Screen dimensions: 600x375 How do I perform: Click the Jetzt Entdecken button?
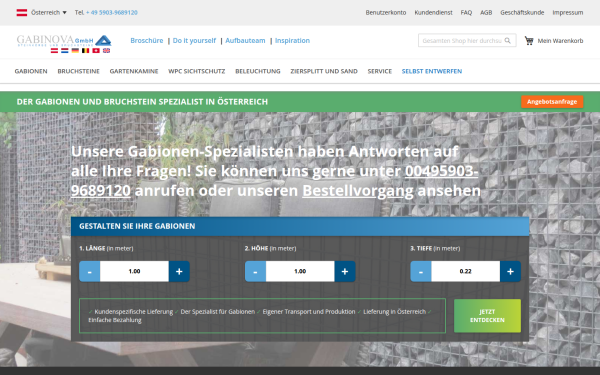pos(487,316)
